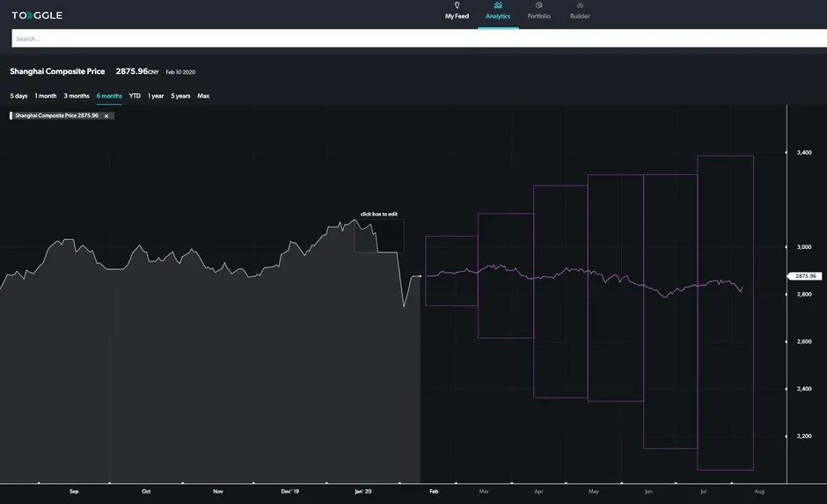Viewport: 827px width, 504px height.
Task: Select the 6 months time range
Action: (109, 96)
